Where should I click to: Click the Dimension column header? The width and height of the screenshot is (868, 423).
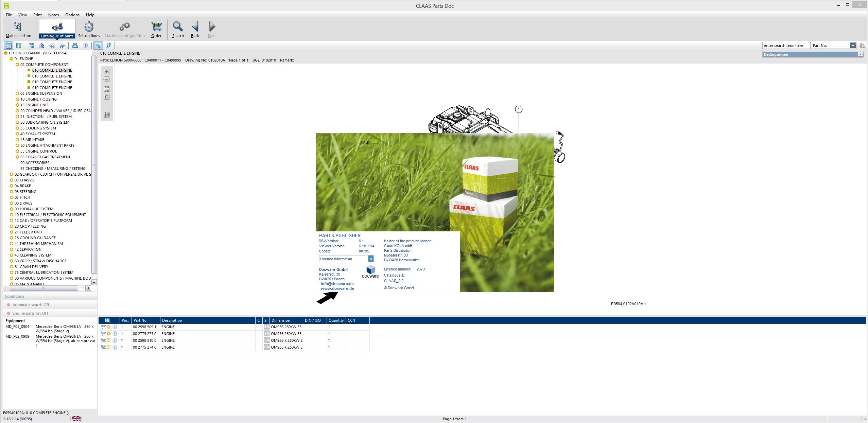tap(286, 320)
